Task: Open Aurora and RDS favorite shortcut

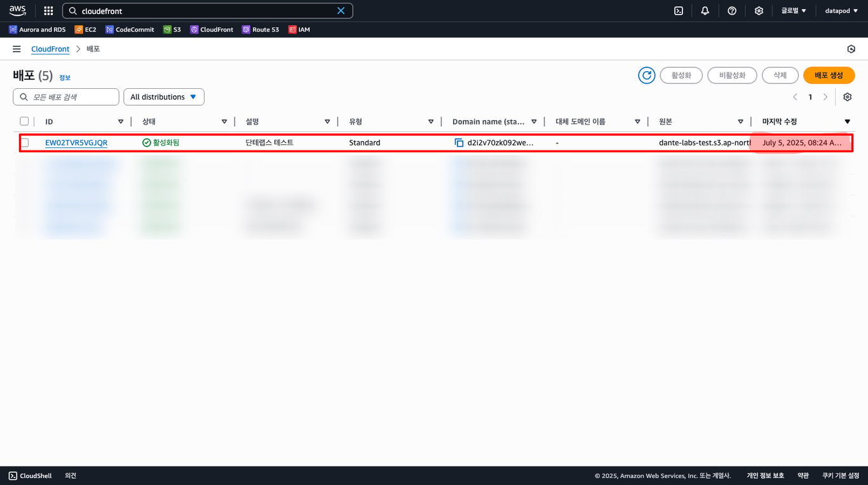Action: tap(37, 29)
